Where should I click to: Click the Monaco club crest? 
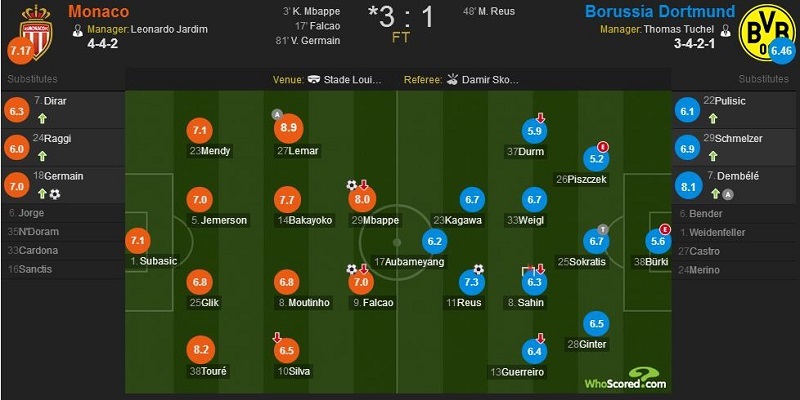point(36,31)
